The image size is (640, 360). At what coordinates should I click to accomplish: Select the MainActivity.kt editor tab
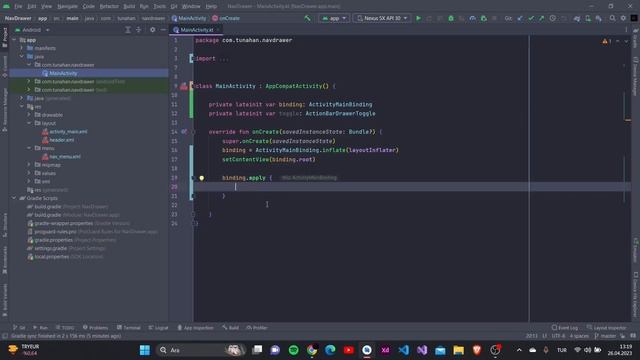tap(197, 30)
